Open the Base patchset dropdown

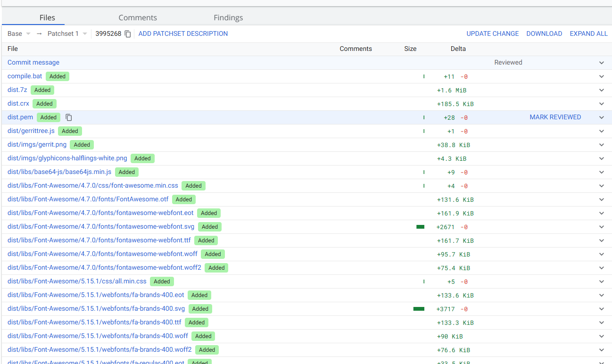(19, 34)
